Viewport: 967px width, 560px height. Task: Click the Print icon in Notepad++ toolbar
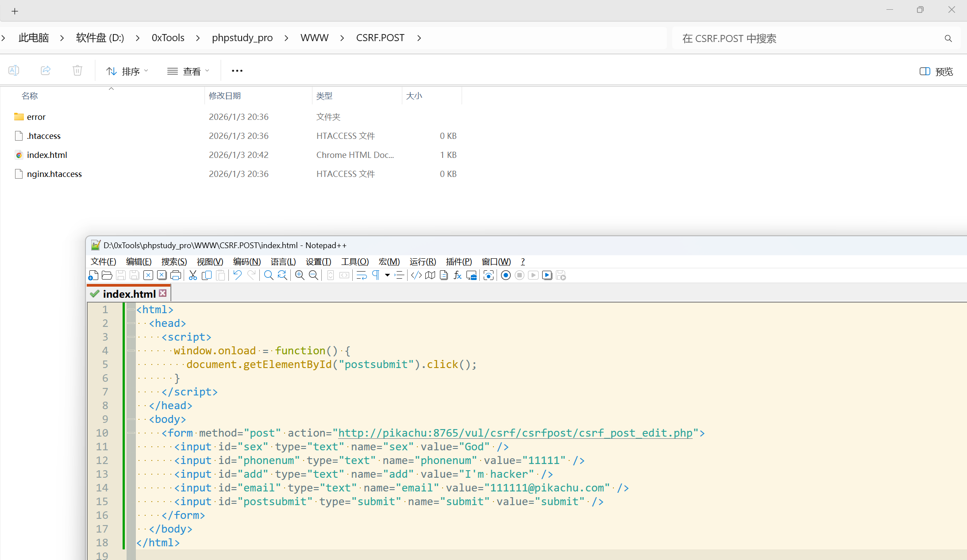click(176, 276)
